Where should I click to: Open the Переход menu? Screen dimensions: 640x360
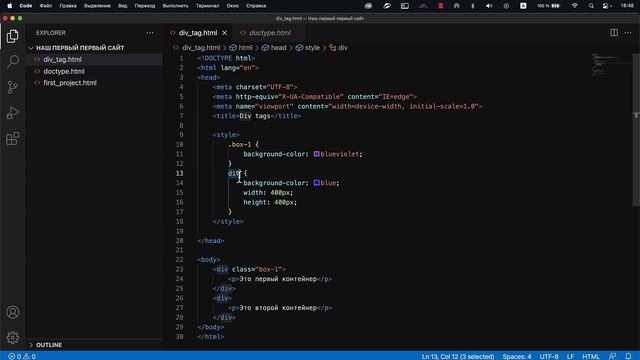click(x=145, y=6)
